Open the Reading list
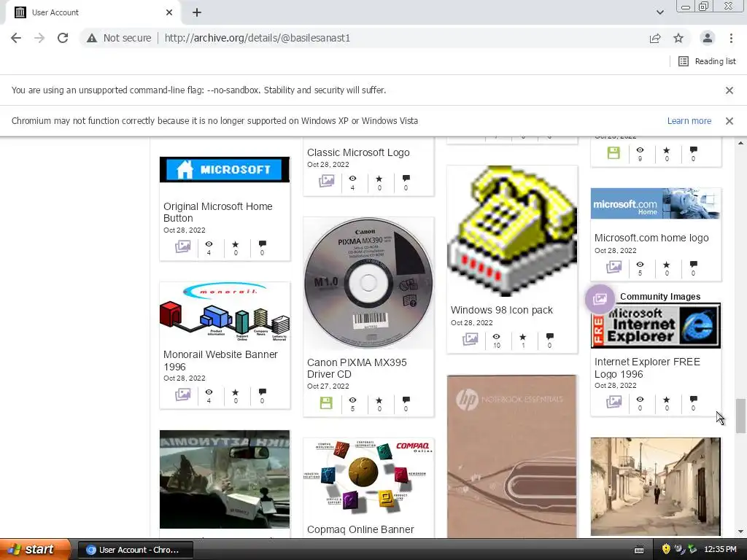This screenshot has width=747, height=560. (707, 61)
